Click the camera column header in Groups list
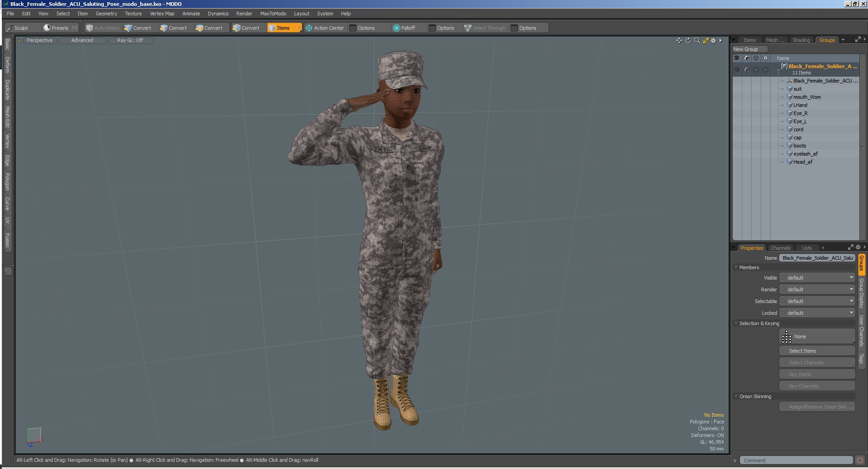 [747, 58]
